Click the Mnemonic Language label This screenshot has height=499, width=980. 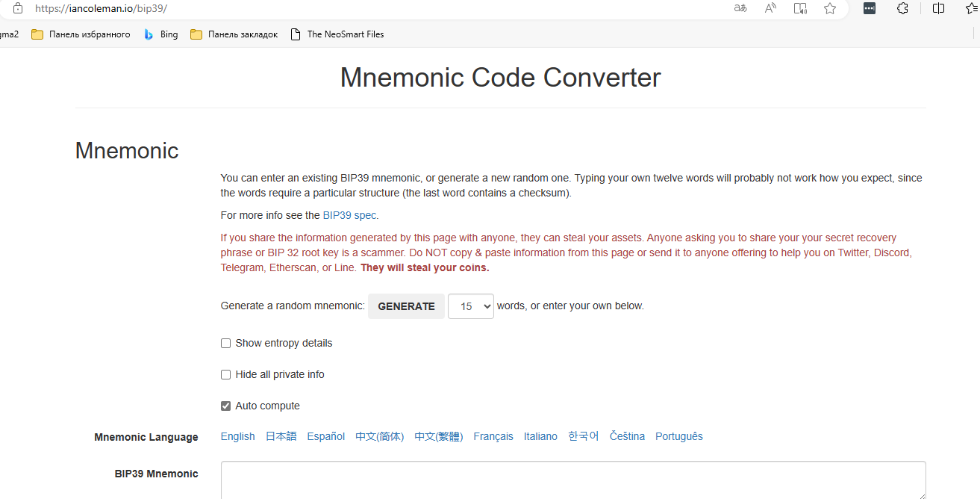point(146,438)
